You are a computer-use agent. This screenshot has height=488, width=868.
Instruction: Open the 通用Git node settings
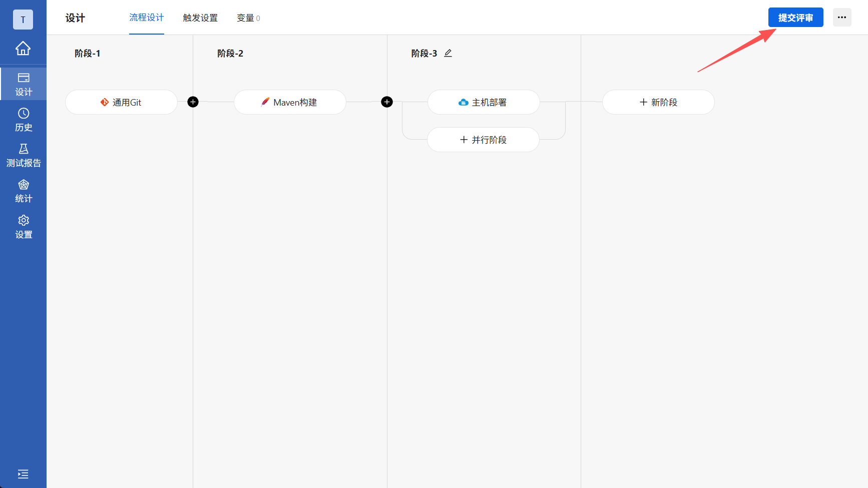(121, 102)
